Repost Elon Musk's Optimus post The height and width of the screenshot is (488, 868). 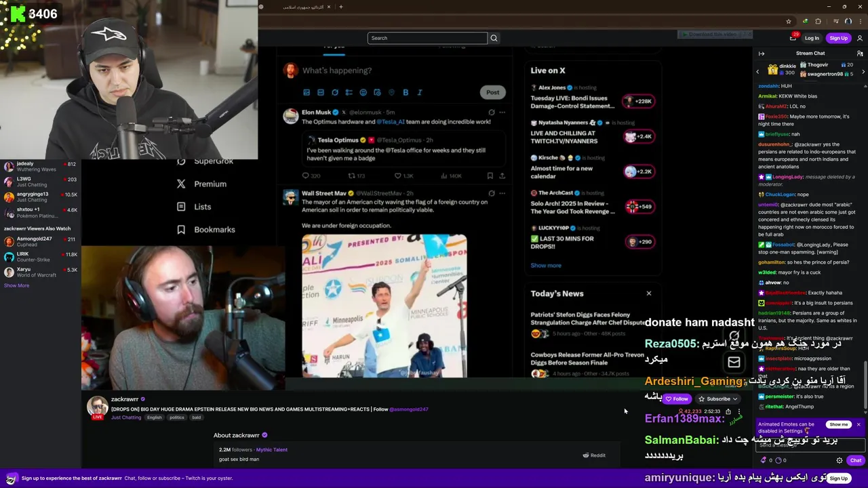tap(355, 176)
